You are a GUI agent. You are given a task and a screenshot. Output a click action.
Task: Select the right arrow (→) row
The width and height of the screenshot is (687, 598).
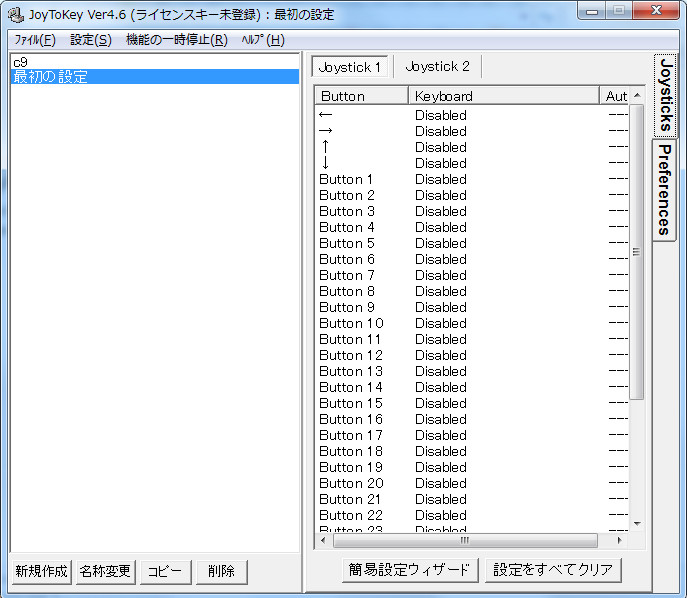472,131
